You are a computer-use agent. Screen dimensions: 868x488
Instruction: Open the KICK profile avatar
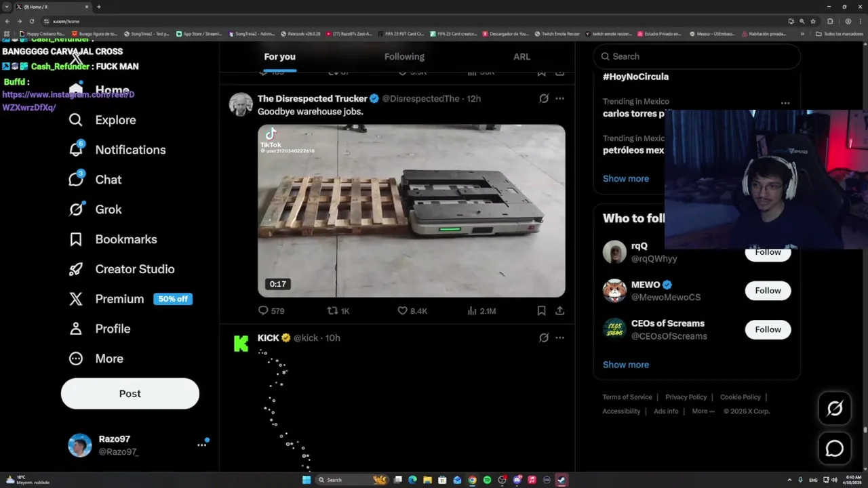coord(241,344)
